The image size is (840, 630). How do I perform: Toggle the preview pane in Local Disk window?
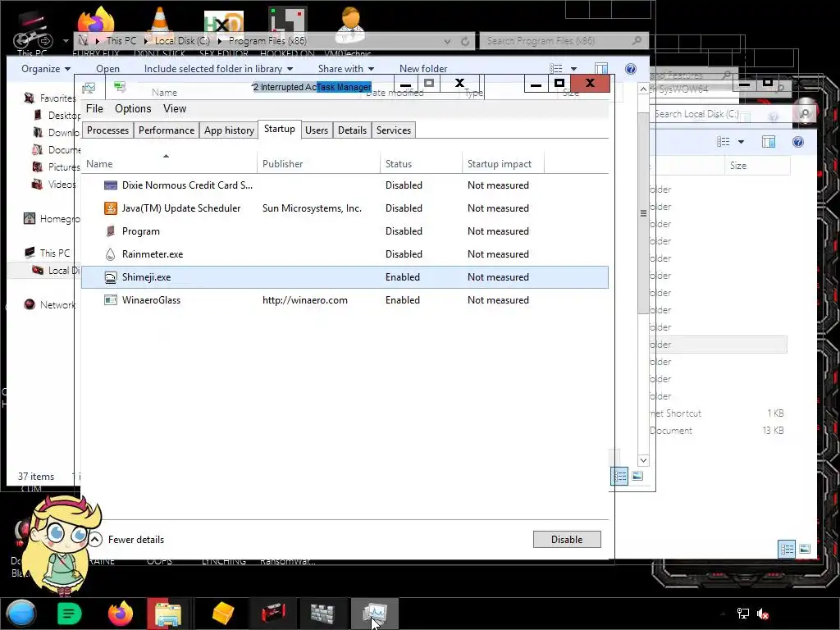(x=768, y=142)
